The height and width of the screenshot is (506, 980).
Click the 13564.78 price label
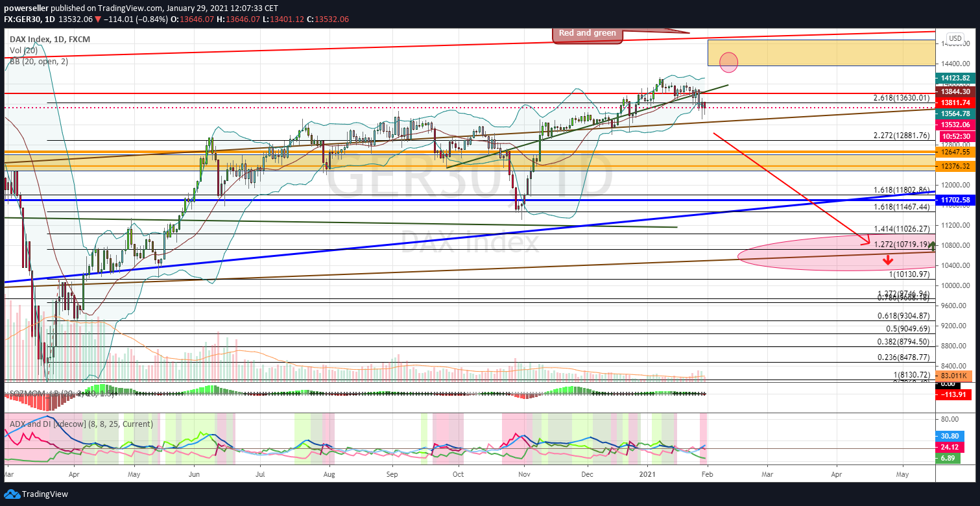(954, 114)
